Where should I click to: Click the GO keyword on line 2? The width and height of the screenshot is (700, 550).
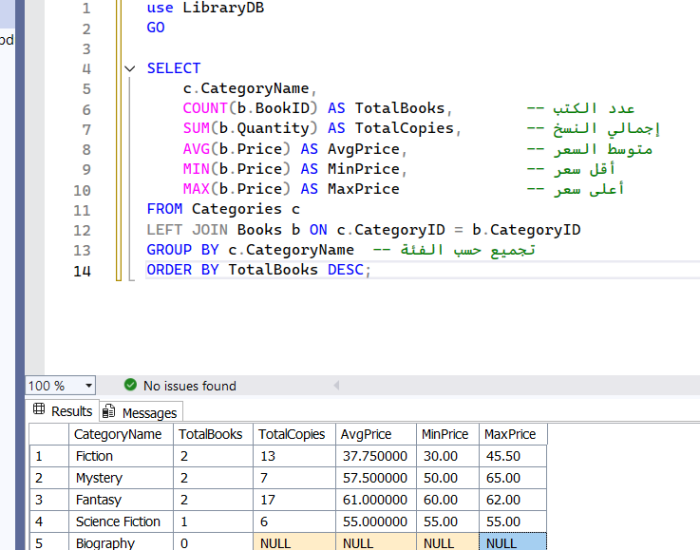[155, 28]
